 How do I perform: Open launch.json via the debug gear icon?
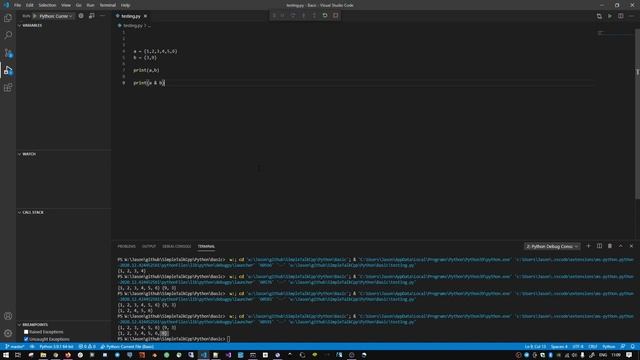(x=81, y=16)
